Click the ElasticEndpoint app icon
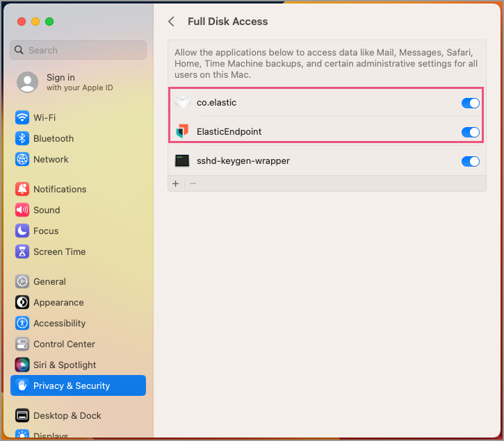Viewport: 504px width, 441px height. coord(182,131)
